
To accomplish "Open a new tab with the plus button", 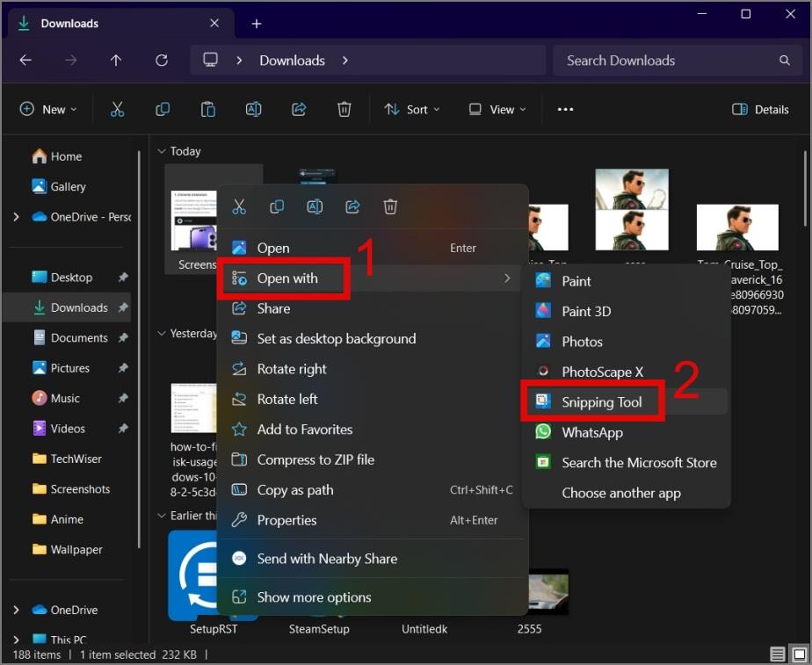I will pos(257,24).
